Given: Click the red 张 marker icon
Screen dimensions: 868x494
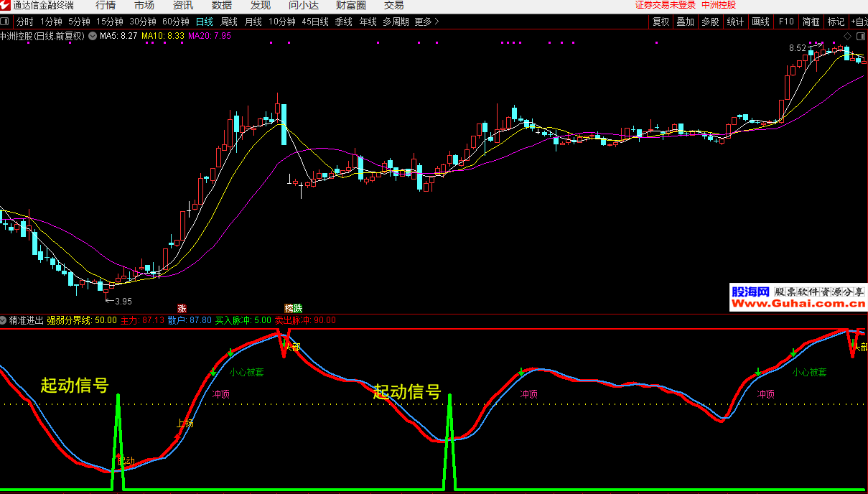Looking at the screenshot, I should (x=182, y=308).
